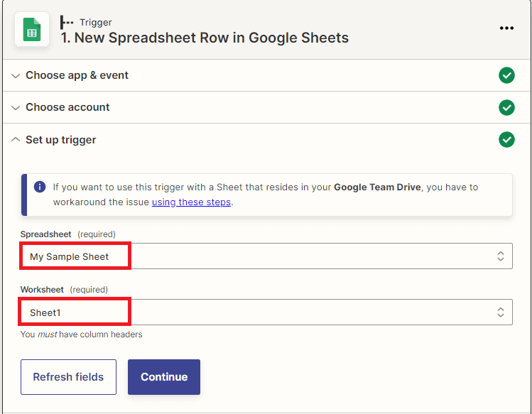This screenshot has height=414, width=532.
Task: Select the "Choose app & event" section heading
Action: click(x=77, y=75)
